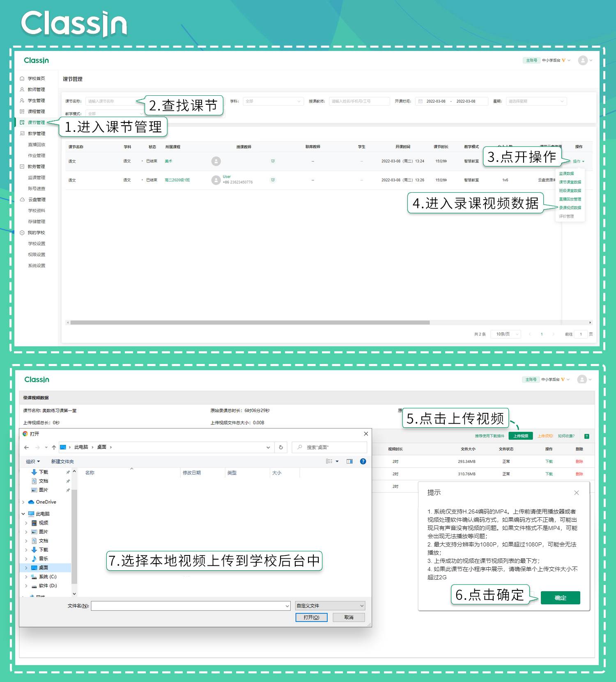
Task: Click the 教务管理 sidebar icon
Action: coord(22,167)
